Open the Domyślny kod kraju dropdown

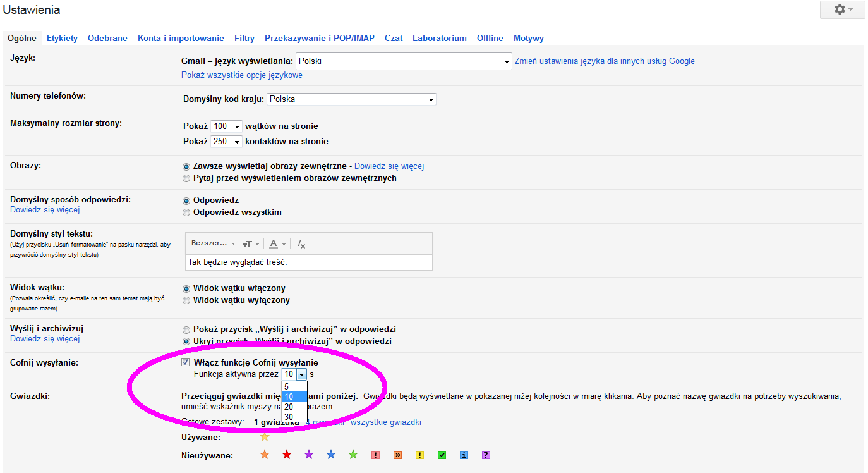pos(351,99)
